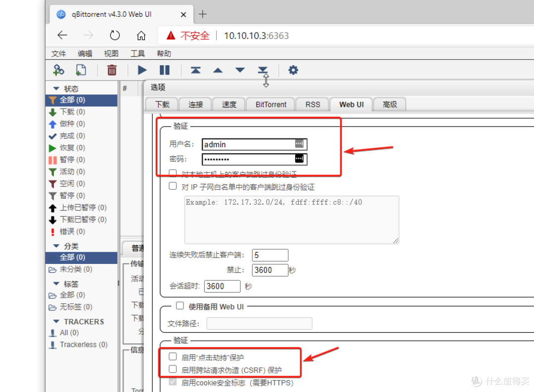Filter by 上传已暂停 (0) status
534x392 pixels.
pyautogui.click(x=78, y=208)
